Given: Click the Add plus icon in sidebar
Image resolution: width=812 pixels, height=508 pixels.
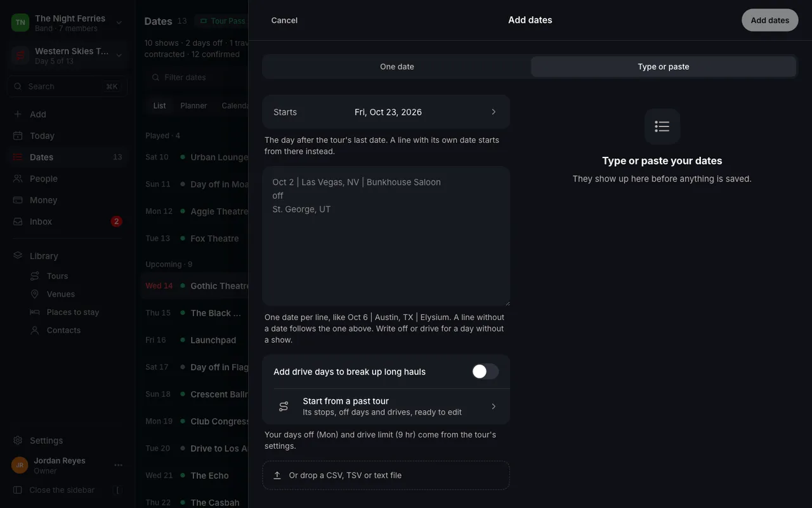Looking at the screenshot, I should coord(18,114).
